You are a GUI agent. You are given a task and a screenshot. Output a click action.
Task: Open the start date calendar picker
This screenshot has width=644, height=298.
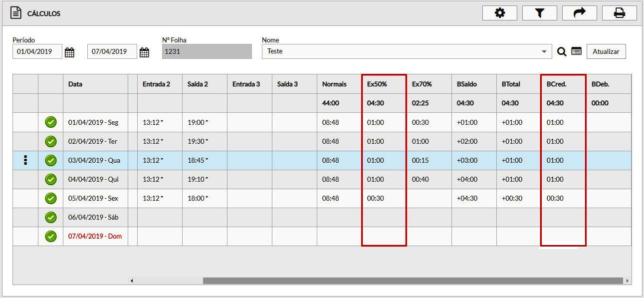(x=69, y=52)
